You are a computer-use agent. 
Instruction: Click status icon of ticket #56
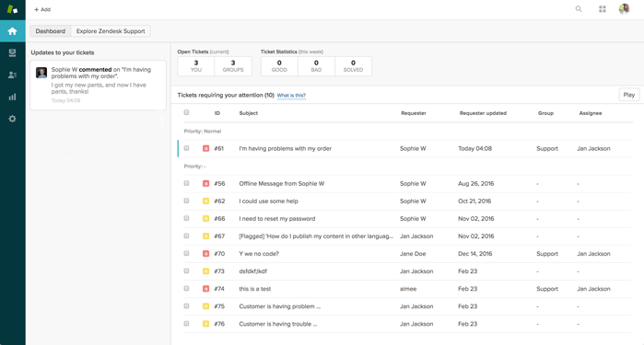click(x=205, y=184)
